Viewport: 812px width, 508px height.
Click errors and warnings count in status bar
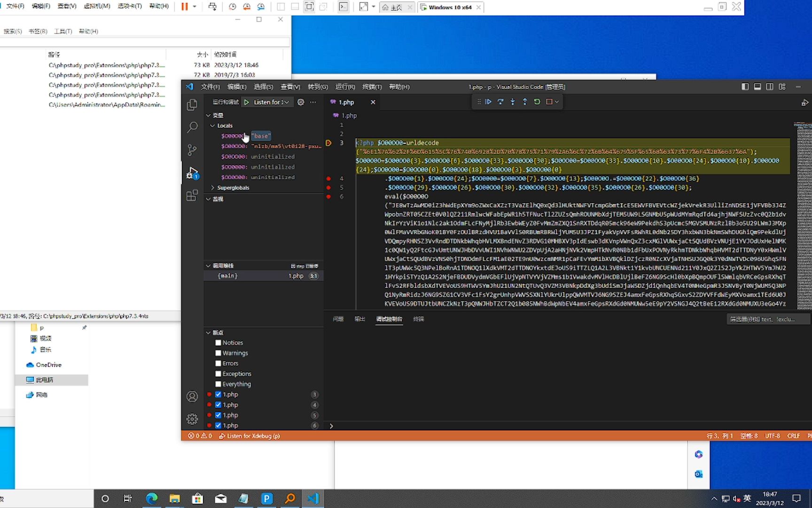click(200, 436)
